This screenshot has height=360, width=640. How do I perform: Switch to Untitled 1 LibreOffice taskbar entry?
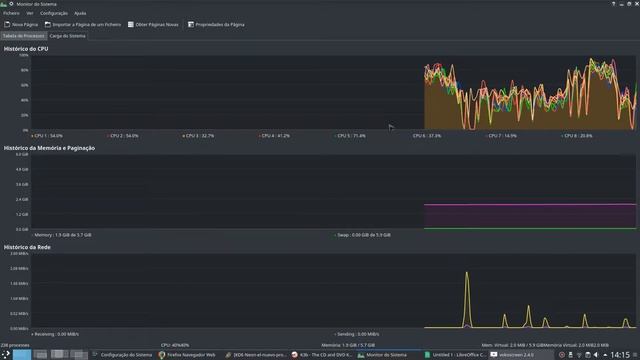coord(454,355)
